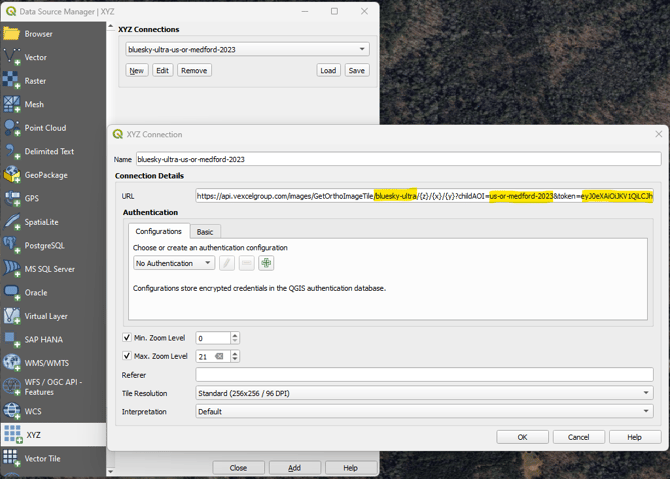Screen dimensions: 670x479
Task: Clear the Max. Zoom Level value
Action: coord(219,356)
